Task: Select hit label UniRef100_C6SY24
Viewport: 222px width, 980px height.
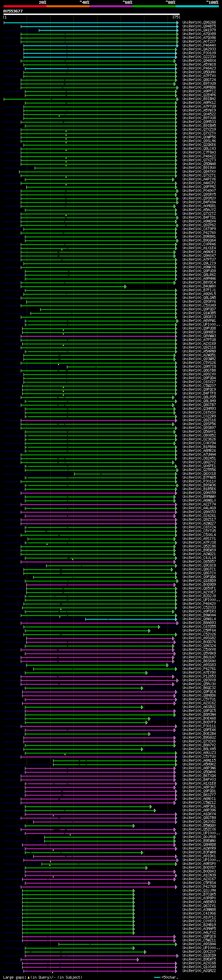Action: (199, 527)
